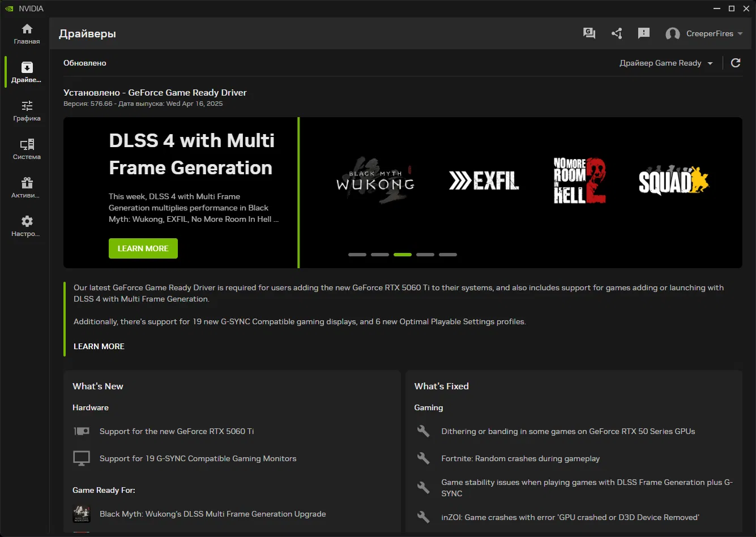Click wrench icon beside Game stability issues
The height and width of the screenshot is (537, 756).
pos(424,487)
